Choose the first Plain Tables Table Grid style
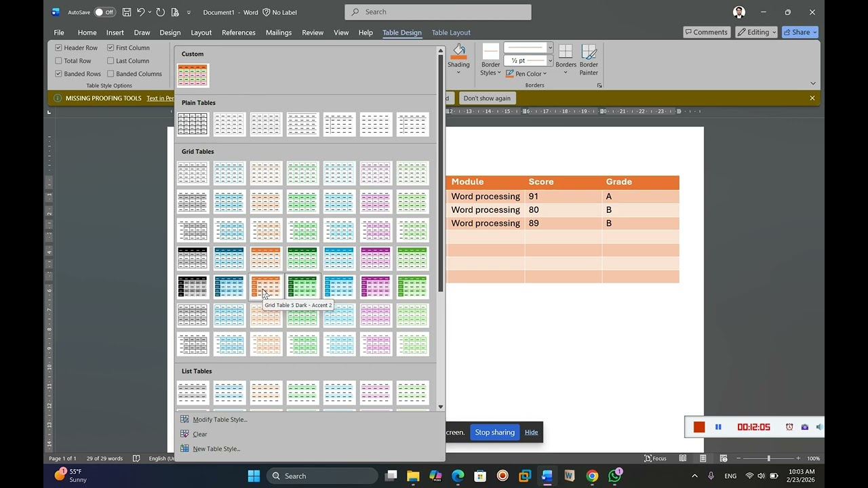868x488 pixels. point(193,124)
